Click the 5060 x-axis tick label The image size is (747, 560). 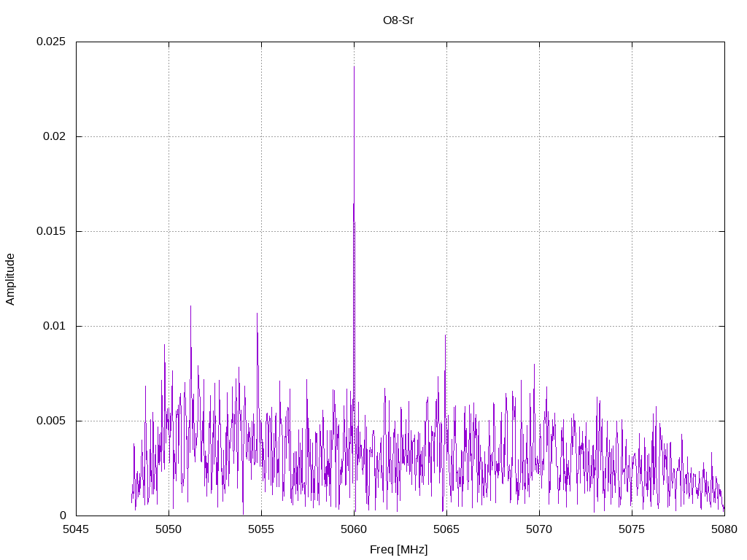[x=354, y=529]
